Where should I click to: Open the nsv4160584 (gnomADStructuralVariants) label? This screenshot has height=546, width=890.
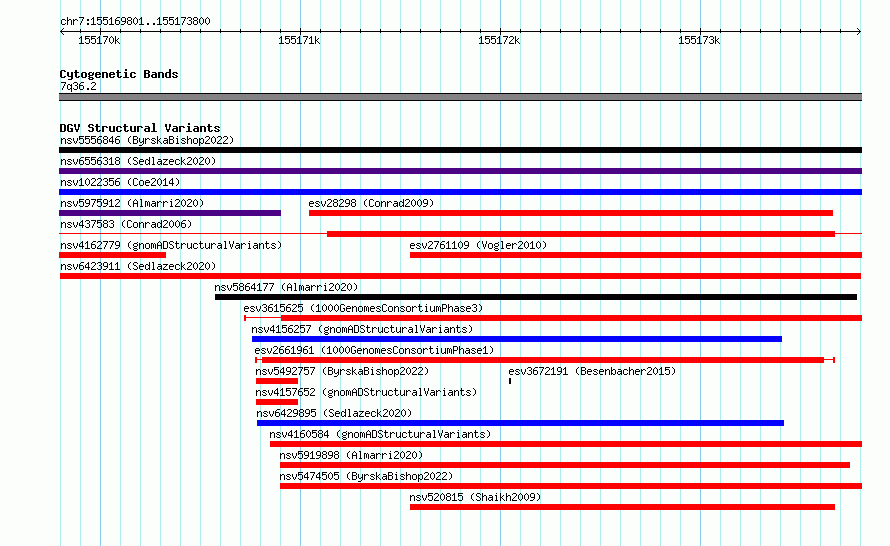[x=380, y=434]
